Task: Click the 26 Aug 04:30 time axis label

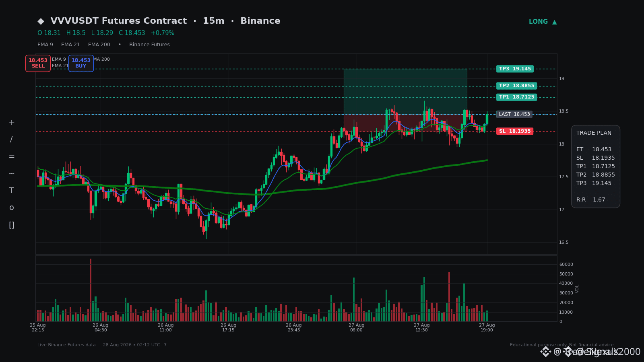Action: (101, 328)
